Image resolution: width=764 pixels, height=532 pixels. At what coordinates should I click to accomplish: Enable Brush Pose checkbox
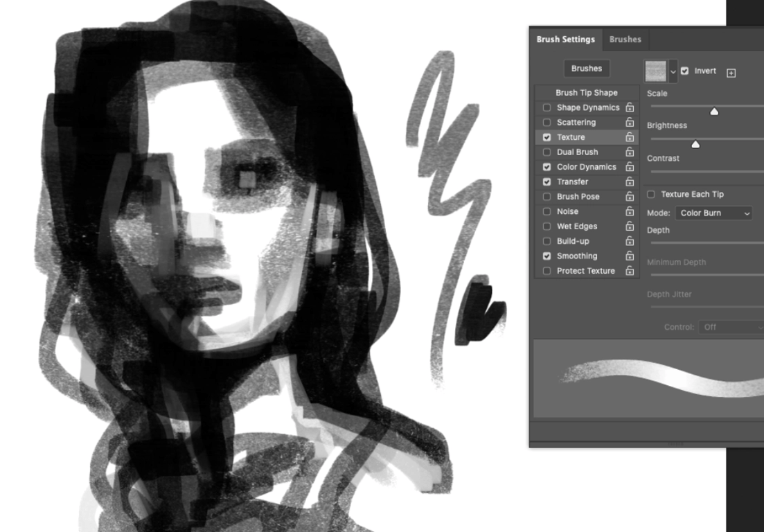[x=547, y=197]
